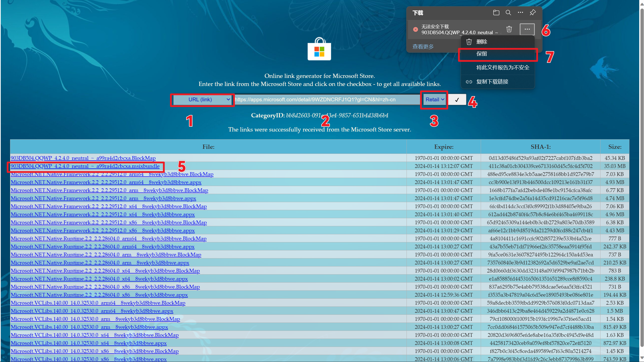Open the downloads folder icon
Screen dimensions: 644x362
click(x=496, y=12)
